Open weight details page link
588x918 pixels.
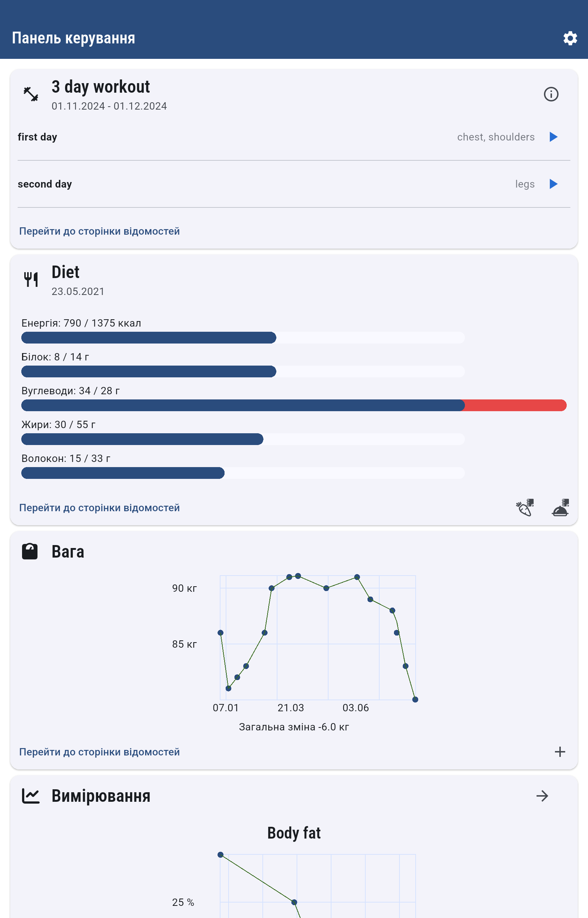point(99,751)
